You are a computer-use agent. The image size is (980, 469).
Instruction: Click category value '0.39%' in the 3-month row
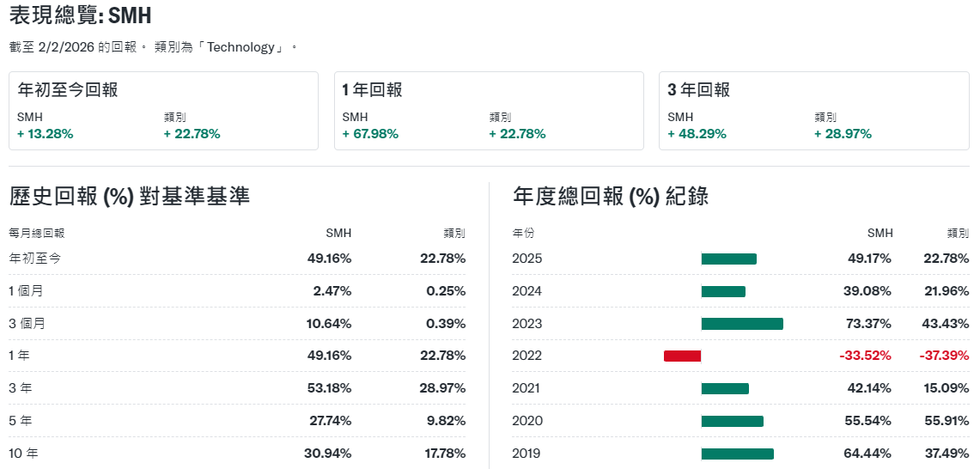[447, 323]
